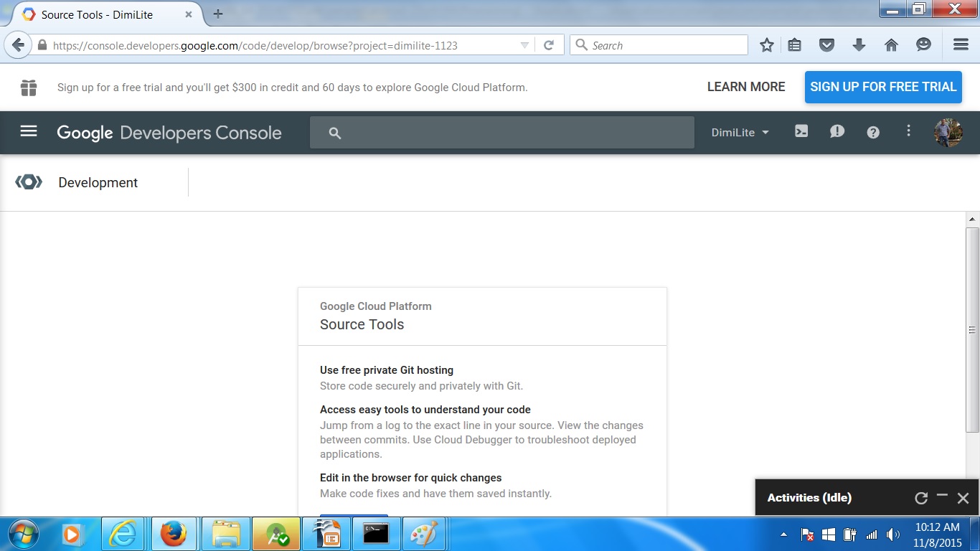
Task: Click SIGN UP FOR FREE TRIAL button
Action: click(x=883, y=87)
